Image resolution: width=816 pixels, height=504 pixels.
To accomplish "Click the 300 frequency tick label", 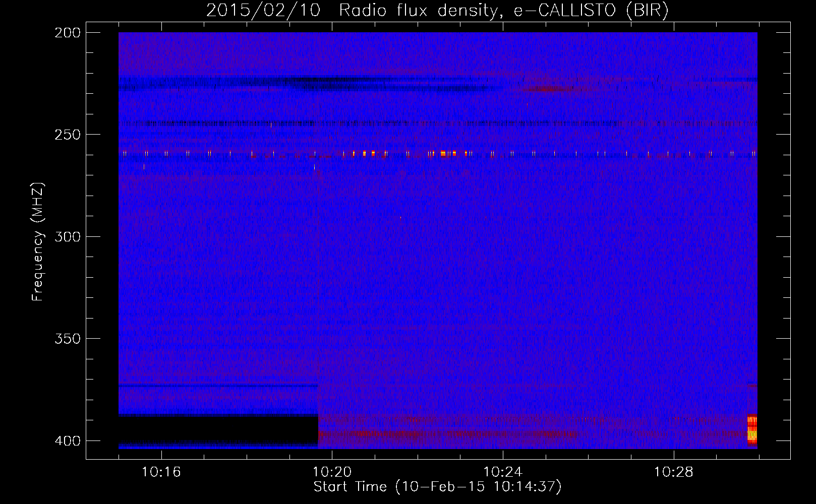I will pos(67,236).
